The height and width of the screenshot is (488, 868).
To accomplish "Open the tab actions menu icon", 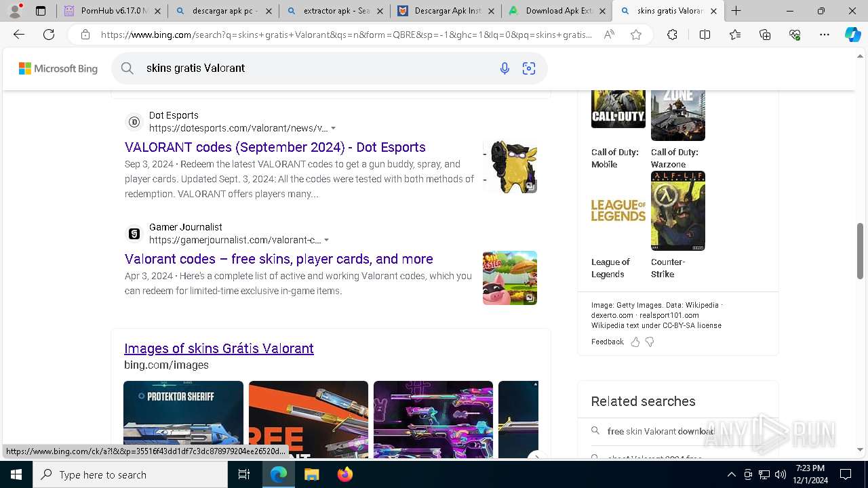I will (41, 11).
